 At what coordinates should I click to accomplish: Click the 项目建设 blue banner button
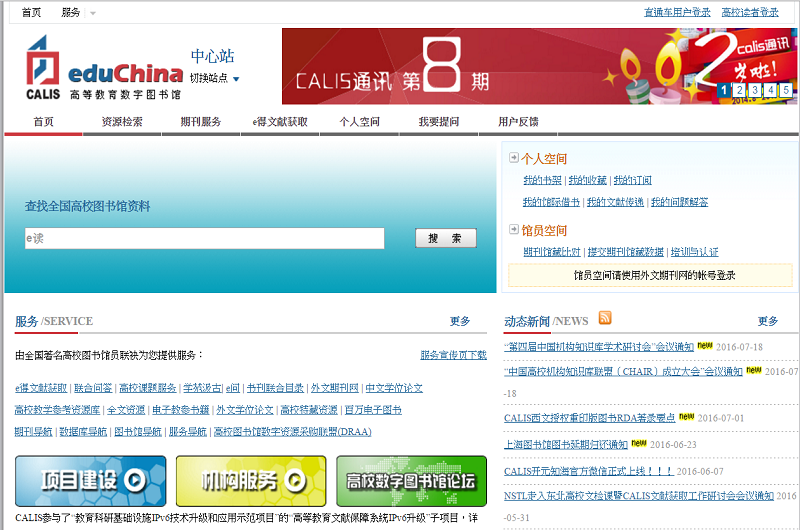pyautogui.click(x=91, y=481)
